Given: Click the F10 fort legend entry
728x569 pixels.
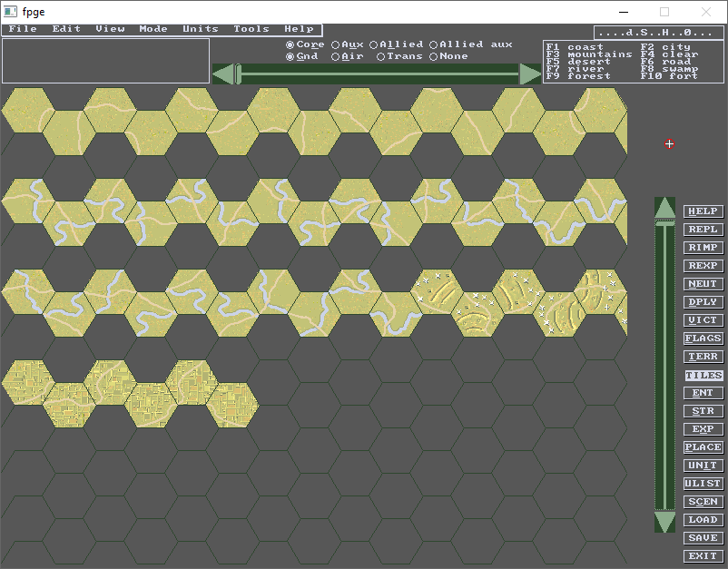Looking at the screenshot, I should [x=670, y=76].
